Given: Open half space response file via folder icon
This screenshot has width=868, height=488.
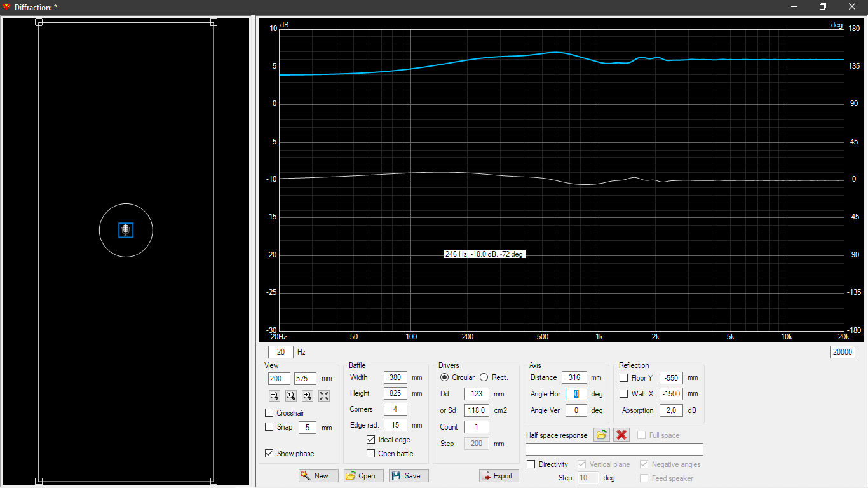Looking at the screenshot, I should click(x=602, y=435).
